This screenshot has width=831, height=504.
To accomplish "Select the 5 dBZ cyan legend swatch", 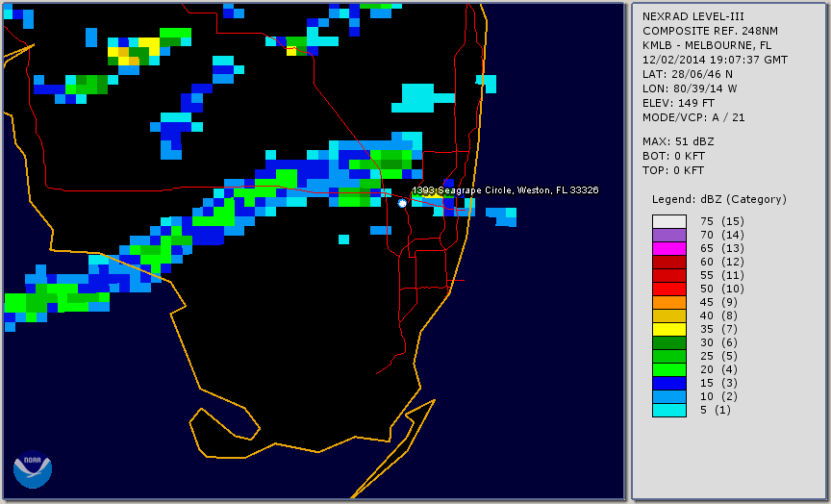I will pos(669,410).
